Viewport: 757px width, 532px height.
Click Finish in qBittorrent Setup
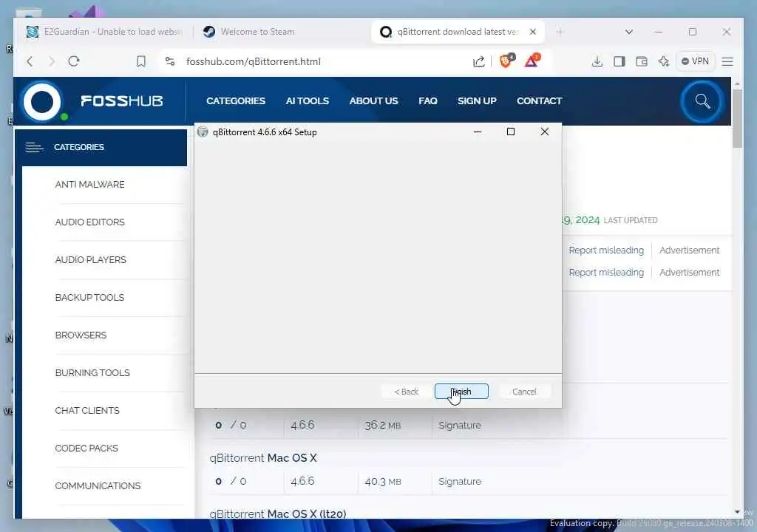tap(461, 392)
